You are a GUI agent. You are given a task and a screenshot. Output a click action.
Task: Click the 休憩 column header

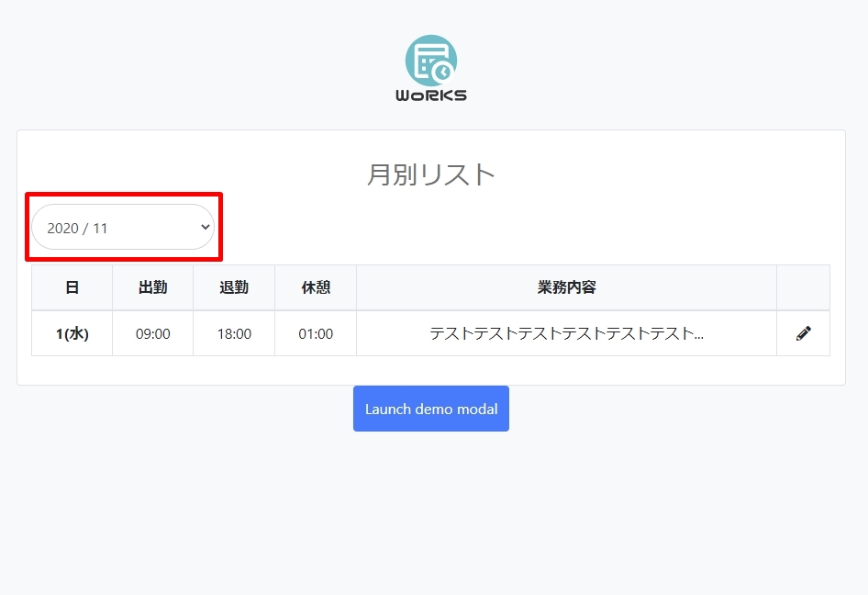point(316,287)
